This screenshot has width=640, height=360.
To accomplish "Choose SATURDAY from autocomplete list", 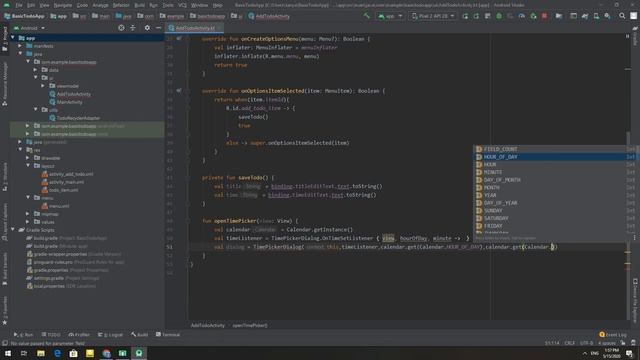I will tap(555, 218).
